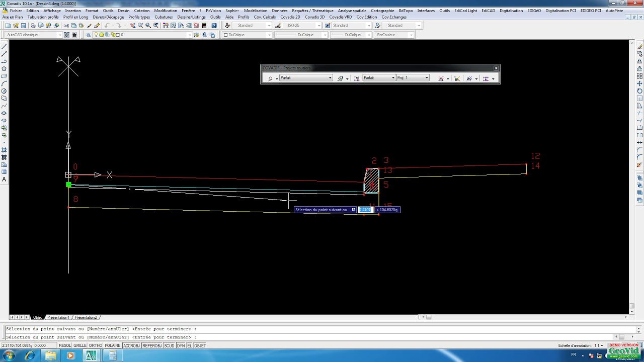The image size is (644, 362).
Task: Toggle GRILLE grid display in status bar
Action: 80,345
